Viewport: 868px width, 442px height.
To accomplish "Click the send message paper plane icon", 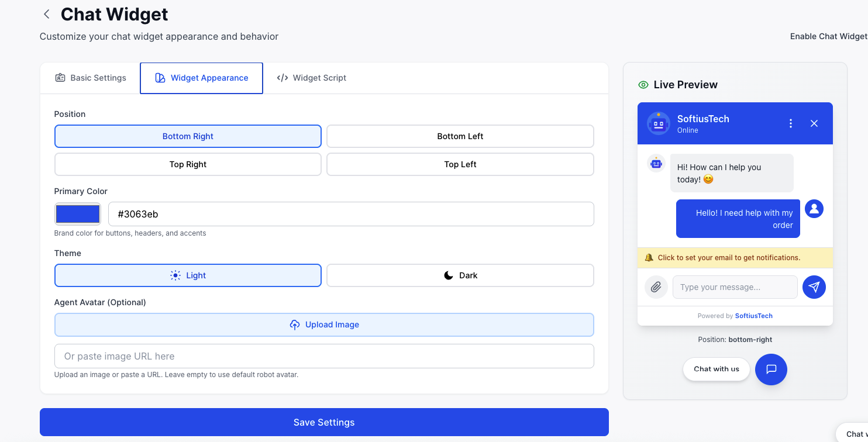I will click(x=814, y=286).
